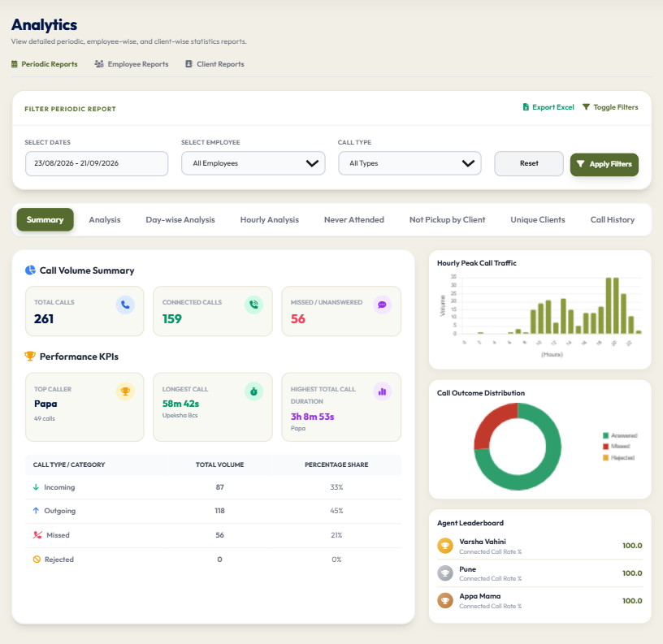Image resolution: width=663 pixels, height=644 pixels.
Task: Click Outgoing total volume 118
Action: (x=219, y=511)
